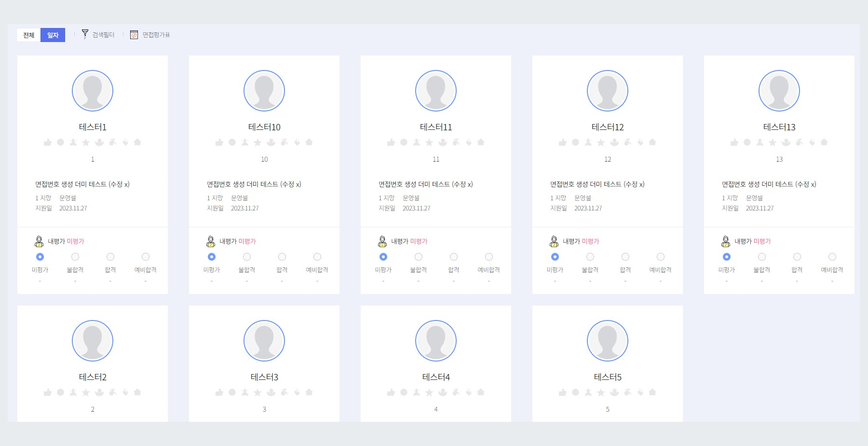Click 테스터4 profile avatar
Screen dimensions: 868x446
click(436, 341)
